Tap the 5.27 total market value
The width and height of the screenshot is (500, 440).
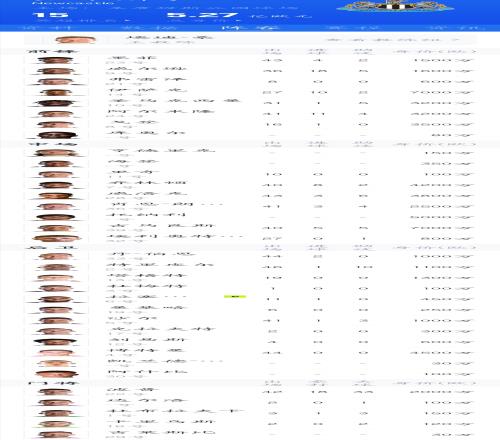(202, 15)
